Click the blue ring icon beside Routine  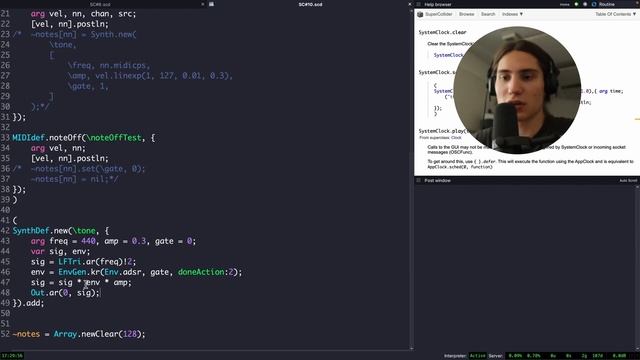click(594, 4)
